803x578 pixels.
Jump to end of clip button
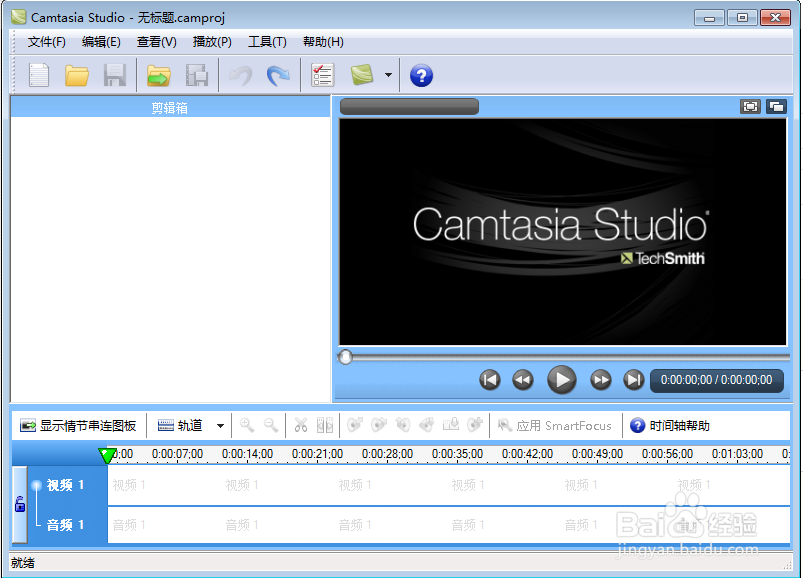[x=633, y=380]
